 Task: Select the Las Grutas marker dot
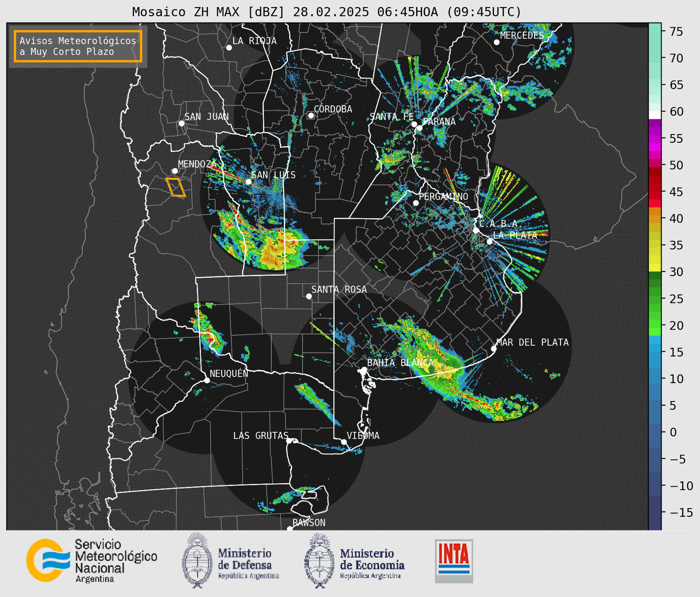click(x=289, y=440)
